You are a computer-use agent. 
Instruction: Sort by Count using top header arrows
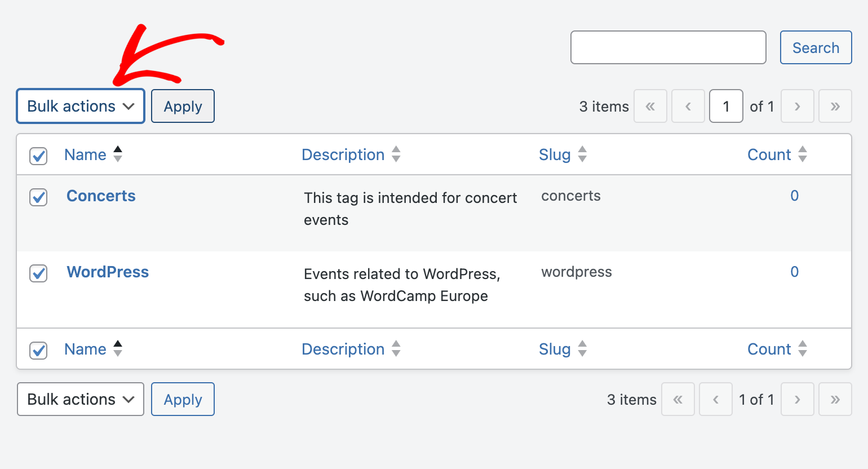pos(803,154)
